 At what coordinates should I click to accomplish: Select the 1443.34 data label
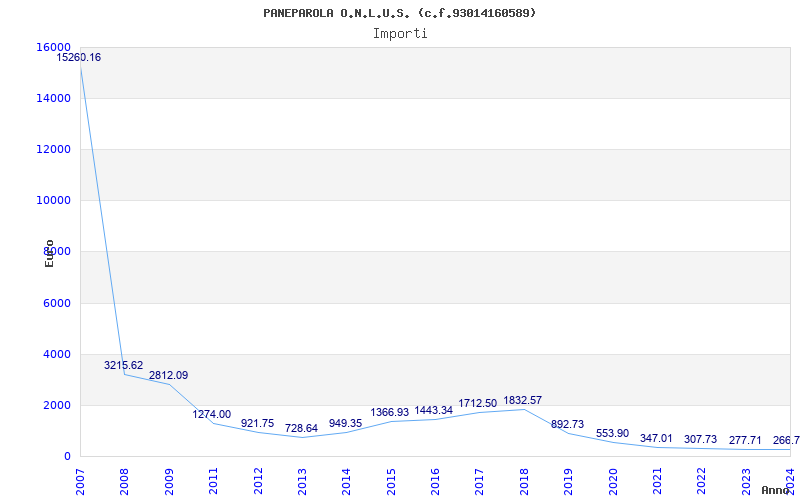[x=434, y=410]
